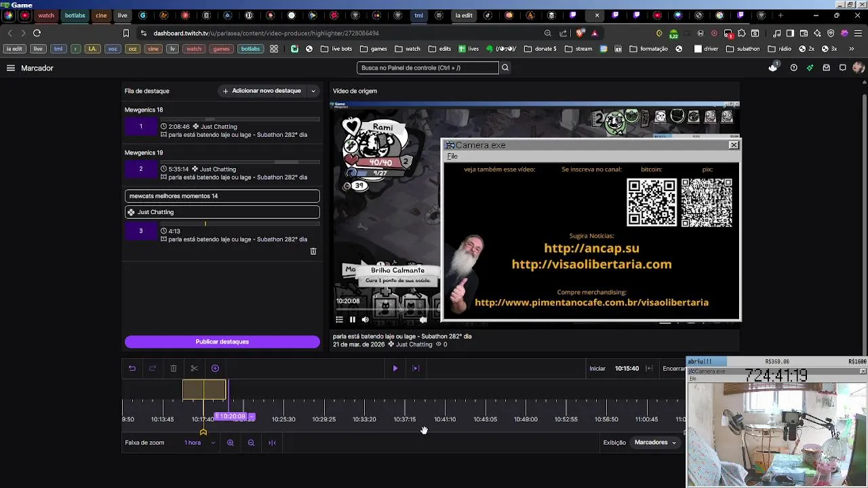
Task: Zoom in on the timeline
Action: (x=231, y=443)
